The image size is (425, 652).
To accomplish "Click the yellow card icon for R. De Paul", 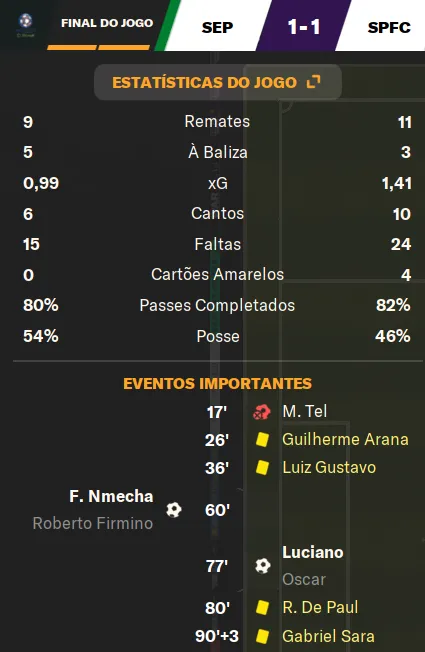I will [x=262, y=608].
